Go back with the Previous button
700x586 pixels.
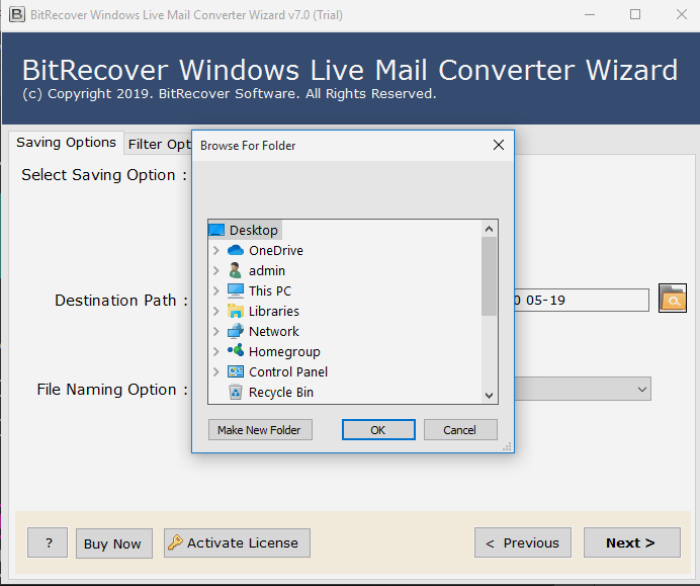tap(523, 543)
